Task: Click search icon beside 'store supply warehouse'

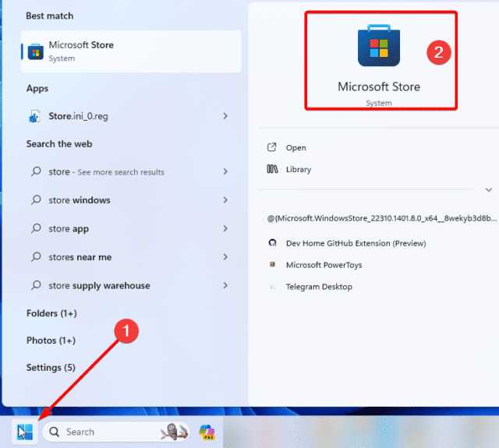Action: 36,285
